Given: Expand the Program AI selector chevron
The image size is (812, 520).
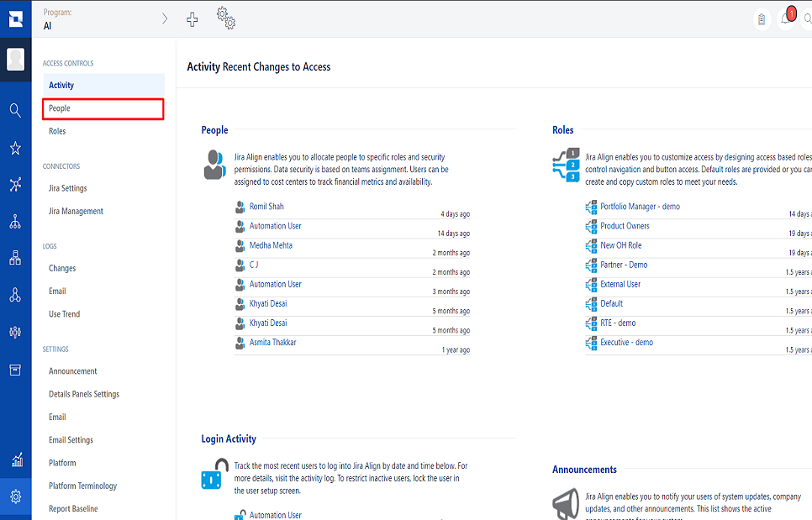Looking at the screenshot, I should click(164, 19).
